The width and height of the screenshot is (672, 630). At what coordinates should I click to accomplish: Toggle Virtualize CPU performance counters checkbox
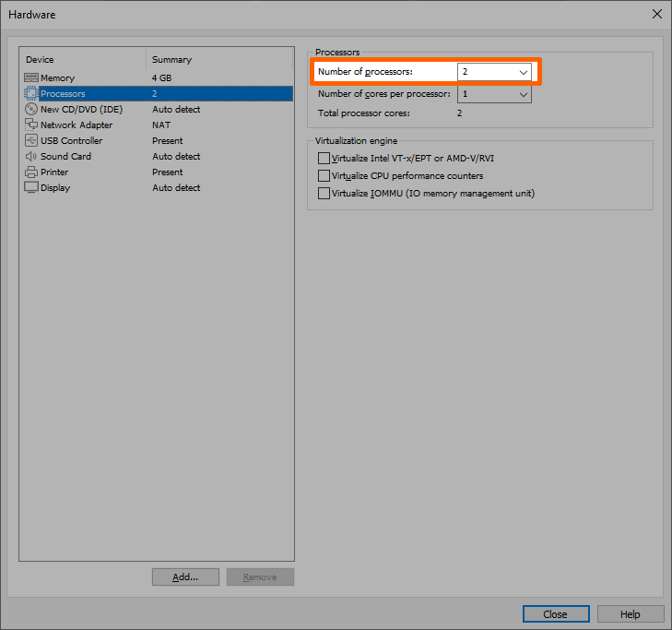coord(324,176)
